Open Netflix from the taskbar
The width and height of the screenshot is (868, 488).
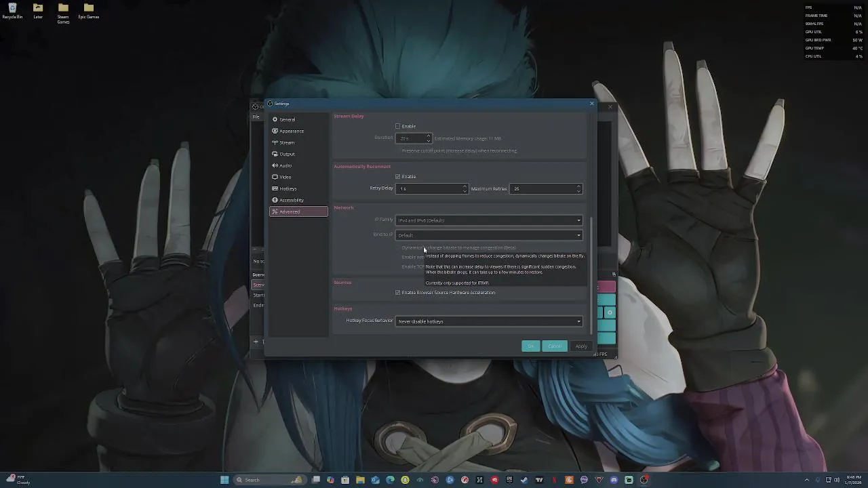click(x=554, y=480)
